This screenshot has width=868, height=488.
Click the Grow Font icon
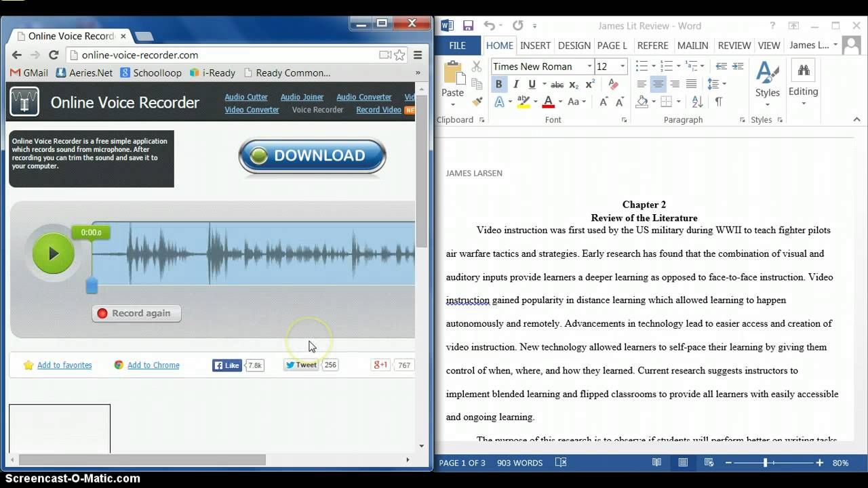pos(603,102)
